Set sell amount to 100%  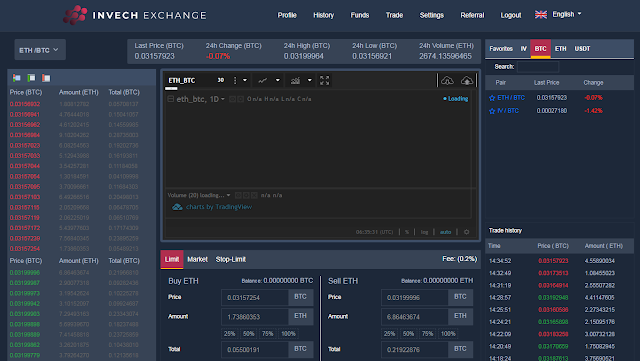(448, 334)
